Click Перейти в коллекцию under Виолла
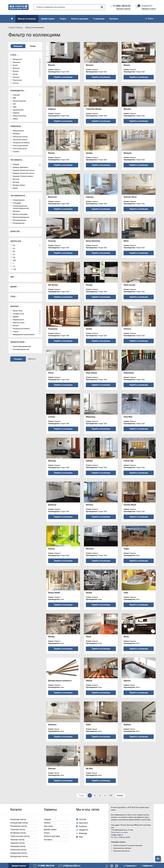The image size is (164, 868). pos(63,77)
